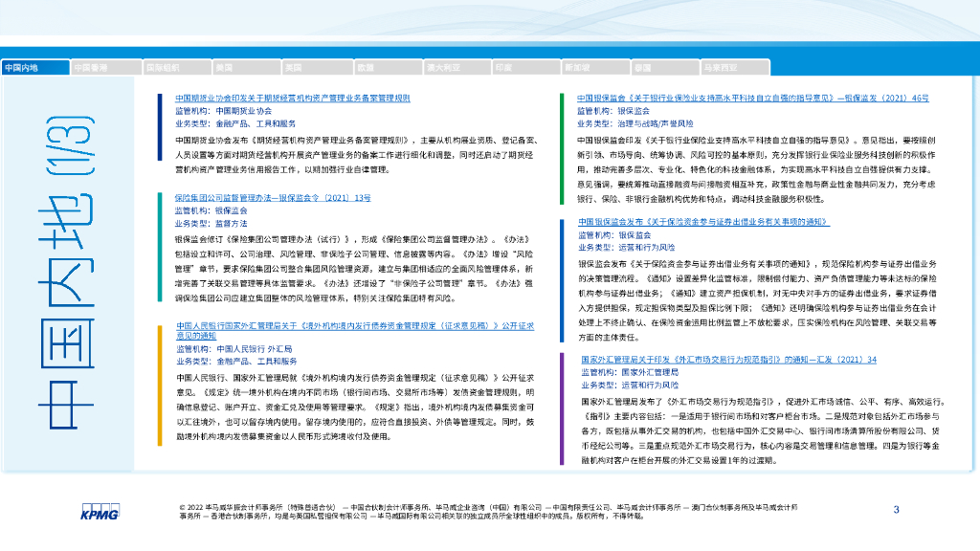Open link 中国期货业协会印发关于期货经营机构资产管理业务备案管理规则
This screenshot has width=980, height=551.
point(293,99)
